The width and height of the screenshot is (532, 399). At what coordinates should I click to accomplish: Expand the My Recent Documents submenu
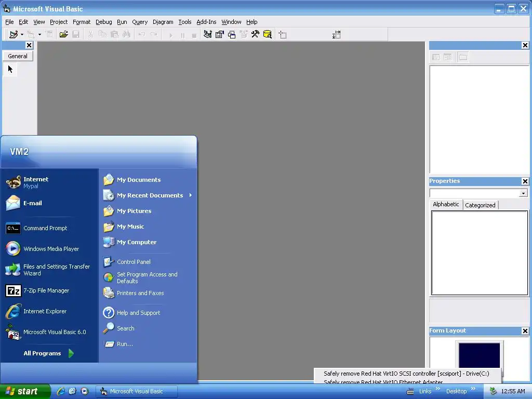click(x=148, y=195)
